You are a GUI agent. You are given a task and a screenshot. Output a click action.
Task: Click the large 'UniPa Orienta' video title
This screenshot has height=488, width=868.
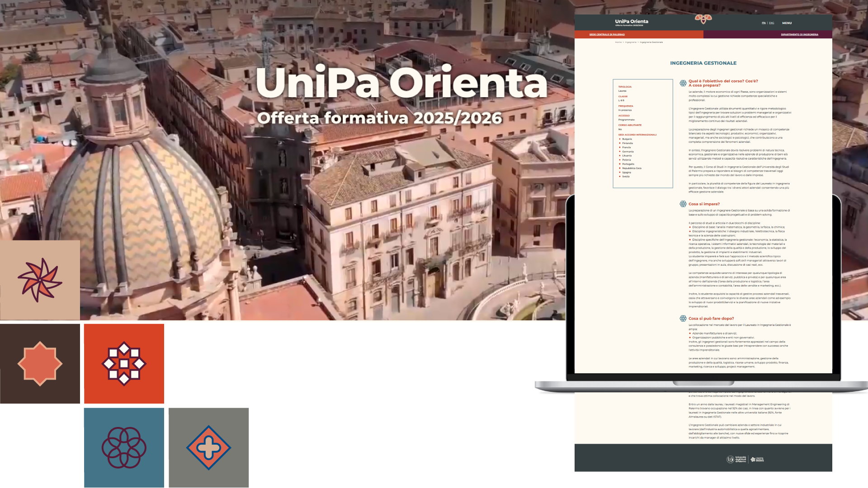pos(401,83)
